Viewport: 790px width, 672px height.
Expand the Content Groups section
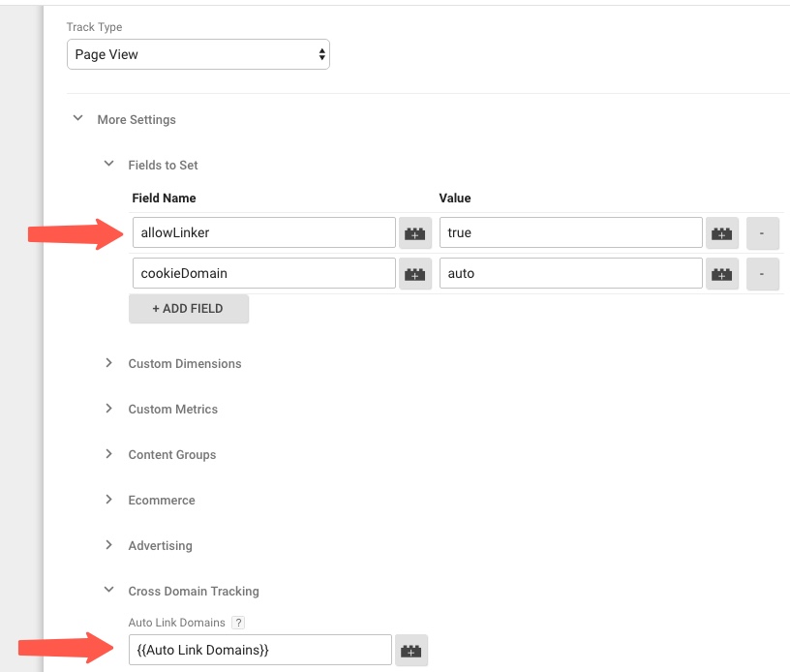(109, 454)
